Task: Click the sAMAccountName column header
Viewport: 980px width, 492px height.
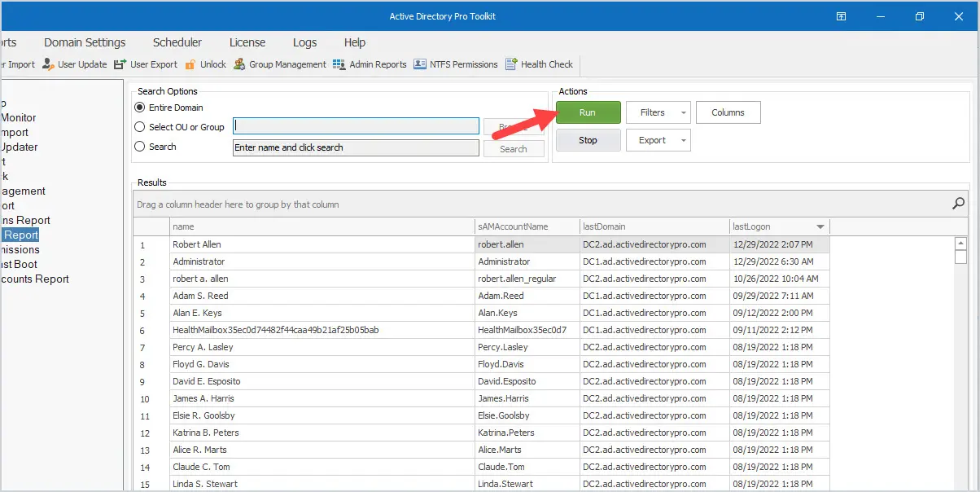Action: point(527,226)
